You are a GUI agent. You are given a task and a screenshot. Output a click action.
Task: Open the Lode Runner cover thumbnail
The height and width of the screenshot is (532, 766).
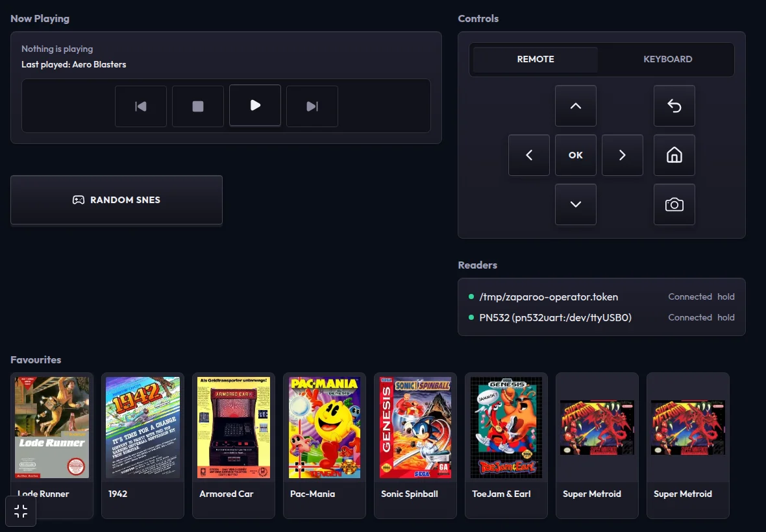[52, 428]
